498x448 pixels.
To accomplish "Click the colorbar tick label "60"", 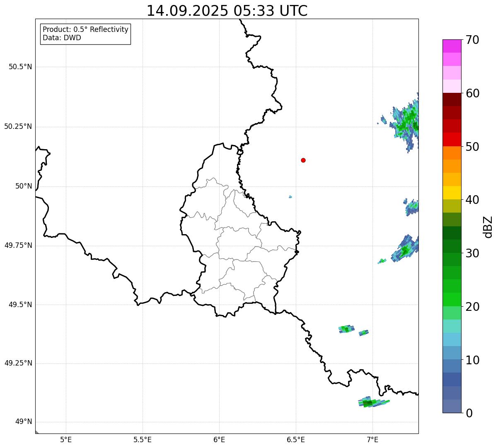I will 472,93.
